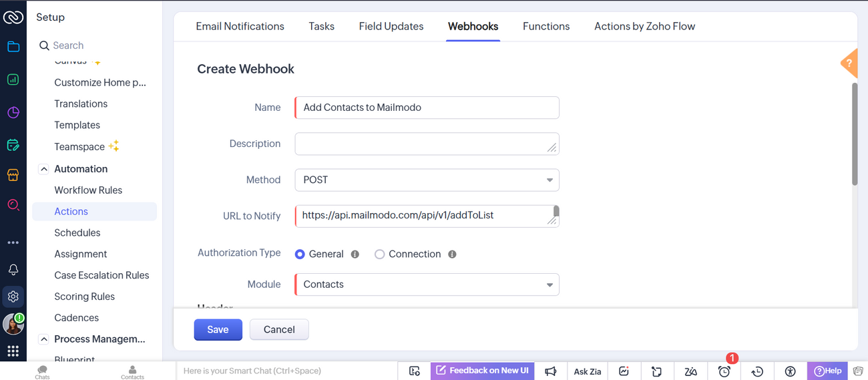Select the General authorization radio button

pyautogui.click(x=300, y=254)
